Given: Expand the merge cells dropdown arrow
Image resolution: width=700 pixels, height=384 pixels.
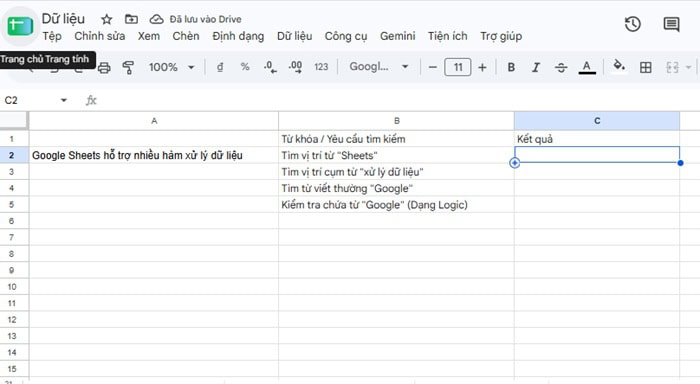Looking at the screenshot, I should pyautogui.click(x=688, y=67).
